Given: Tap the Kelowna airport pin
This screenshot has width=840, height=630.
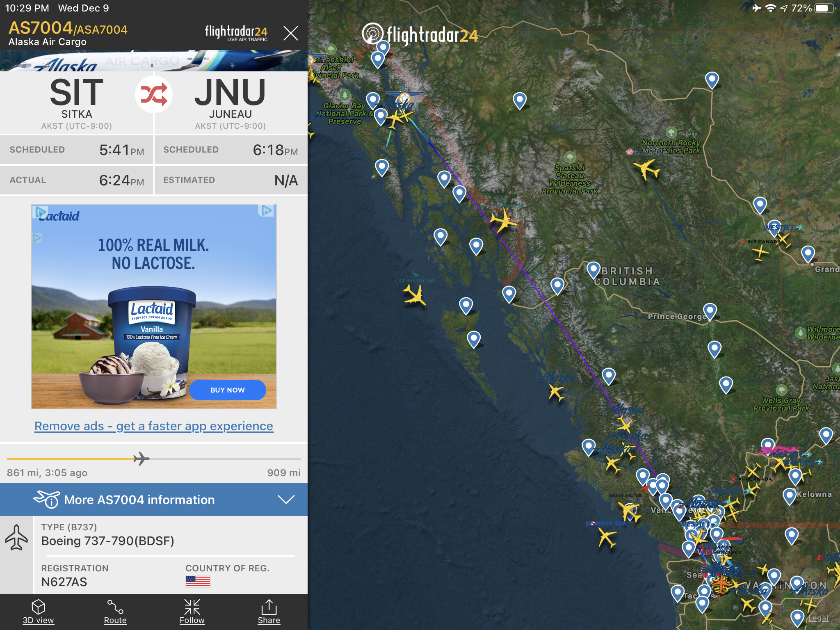Looking at the screenshot, I should pyautogui.click(x=790, y=496).
